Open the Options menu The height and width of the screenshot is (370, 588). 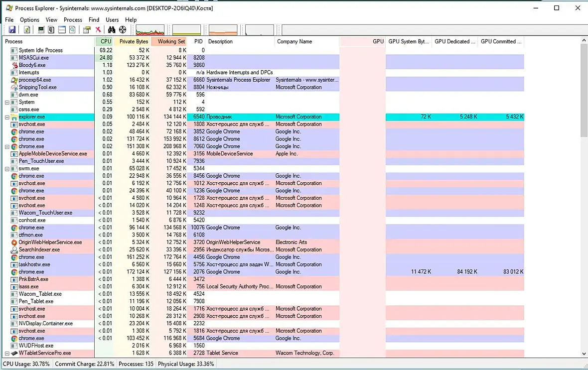29,20
